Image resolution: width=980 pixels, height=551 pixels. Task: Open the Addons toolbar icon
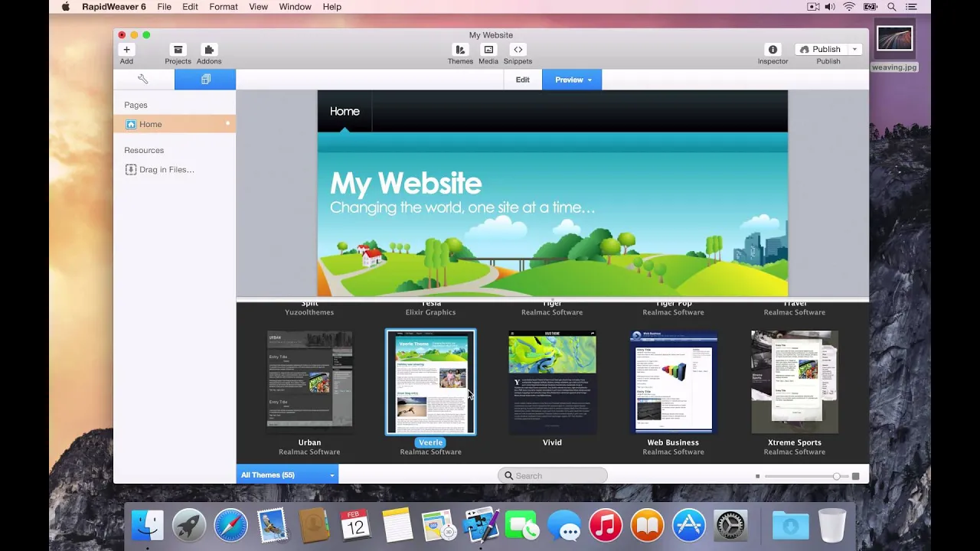[x=209, y=50]
